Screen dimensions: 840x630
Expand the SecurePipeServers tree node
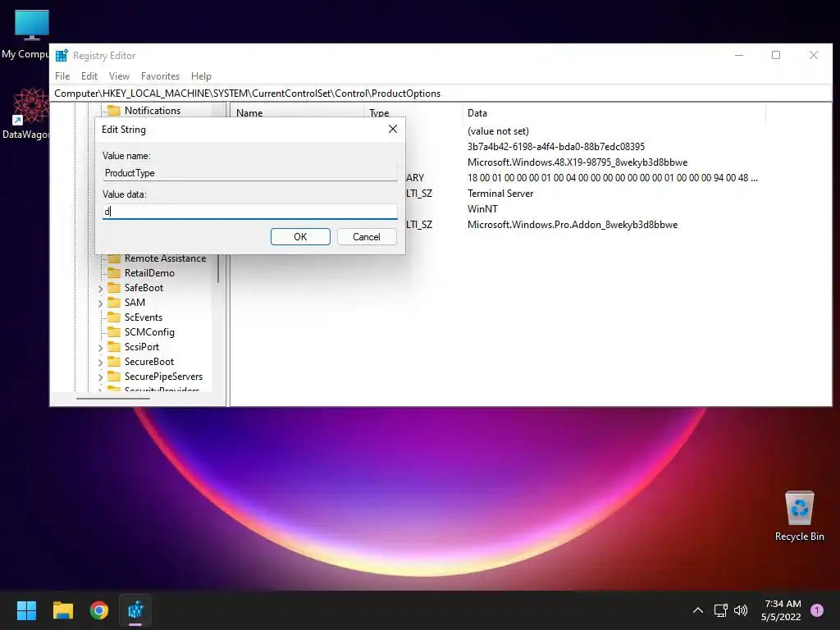pyautogui.click(x=100, y=377)
